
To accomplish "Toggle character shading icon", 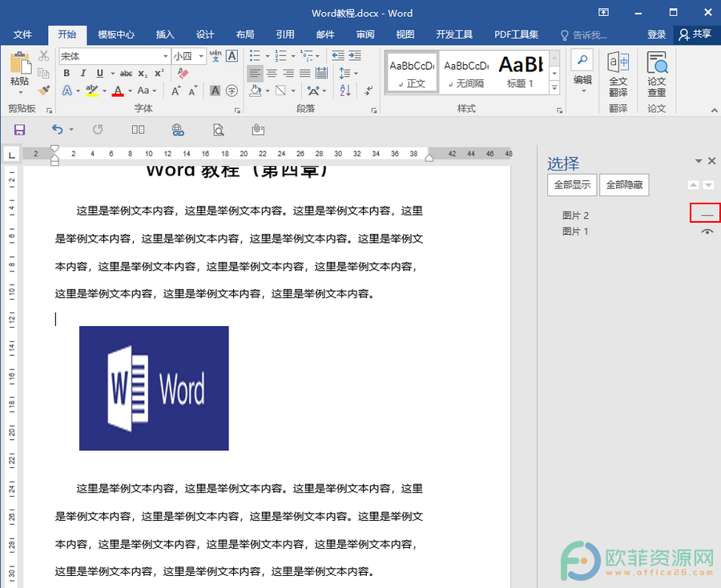I will (215, 91).
